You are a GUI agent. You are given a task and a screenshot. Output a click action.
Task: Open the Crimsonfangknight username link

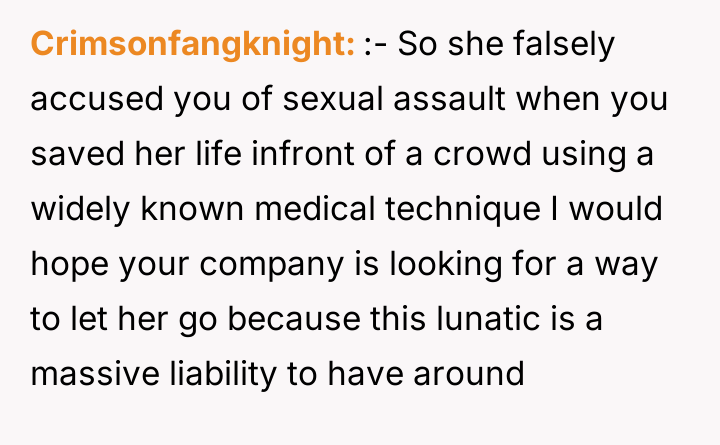click(x=193, y=45)
